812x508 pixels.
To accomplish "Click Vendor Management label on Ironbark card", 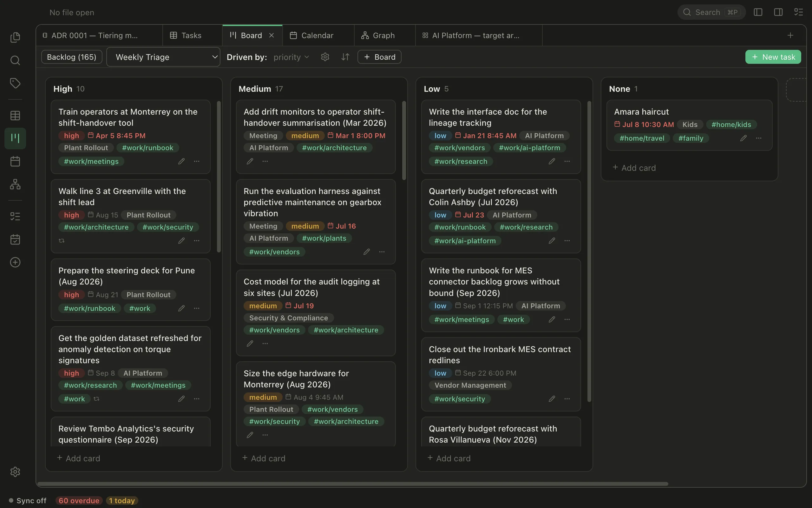I will click(x=470, y=385).
